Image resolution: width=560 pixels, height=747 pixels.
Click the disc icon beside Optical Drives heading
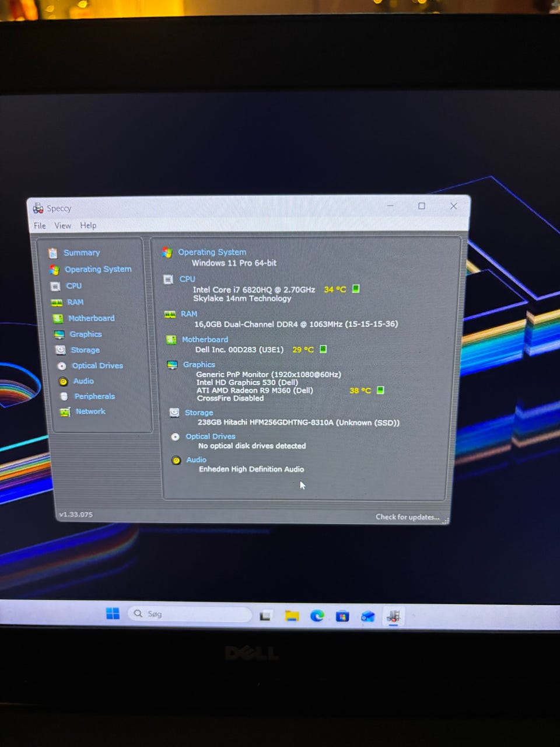[175, 437]
